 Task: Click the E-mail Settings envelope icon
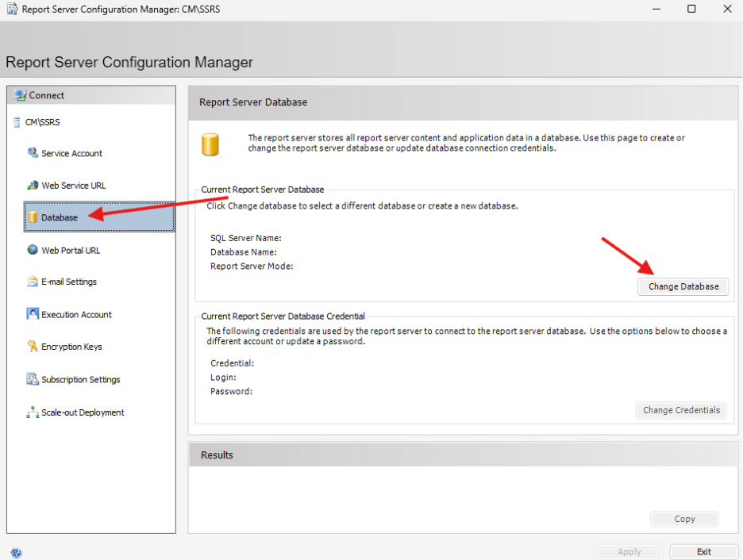(x=33, y=282)
